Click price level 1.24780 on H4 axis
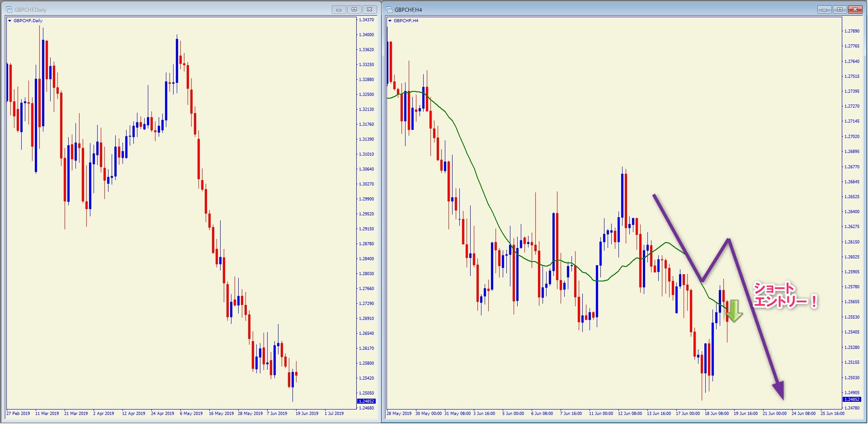 point(852,408)
